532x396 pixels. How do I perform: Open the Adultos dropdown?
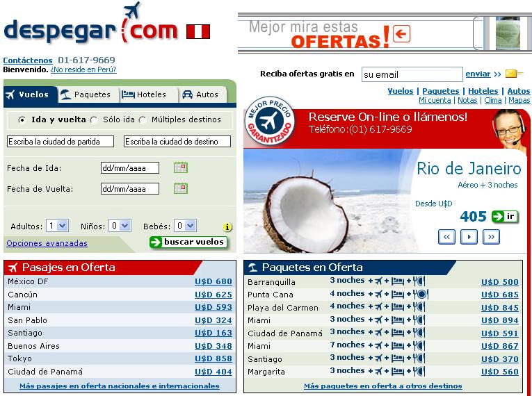pyautogui.click(x=57, y=226)
